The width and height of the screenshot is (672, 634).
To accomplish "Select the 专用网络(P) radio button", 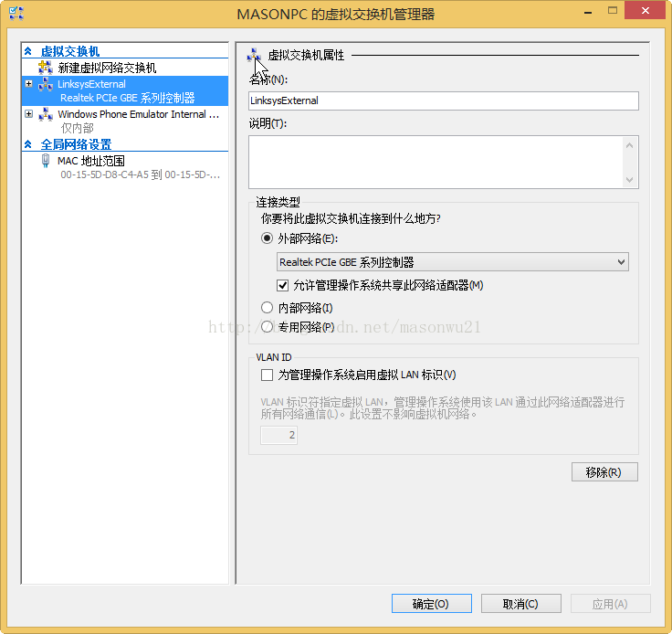I will pos(267,327).
